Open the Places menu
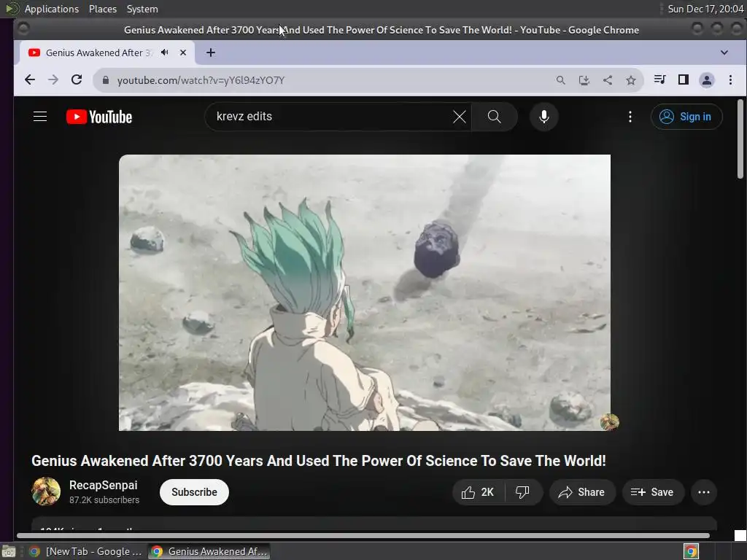This screenshot has width=747, height=560. [x=102, y=9]
